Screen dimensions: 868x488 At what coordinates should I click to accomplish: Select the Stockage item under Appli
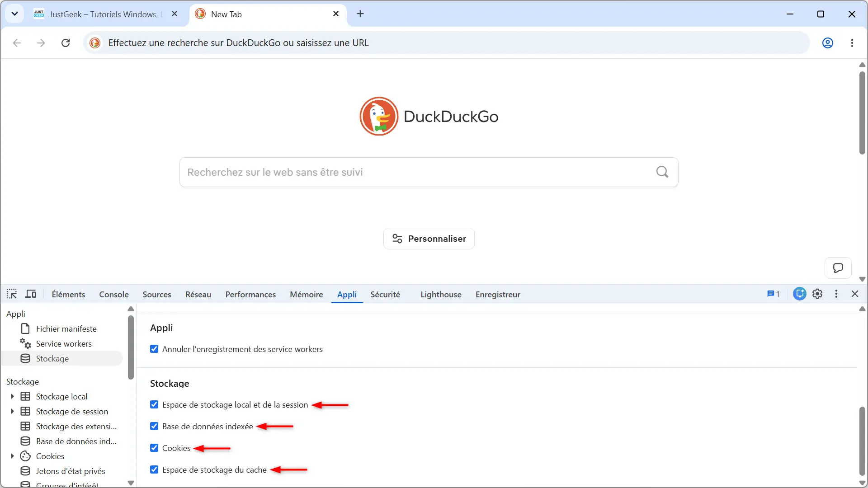click(x=62, y=359)
